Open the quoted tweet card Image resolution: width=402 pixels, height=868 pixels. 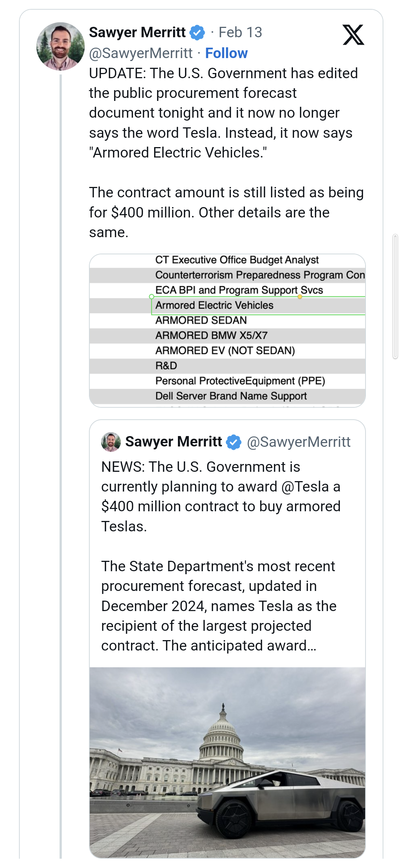tap(227, 540)
